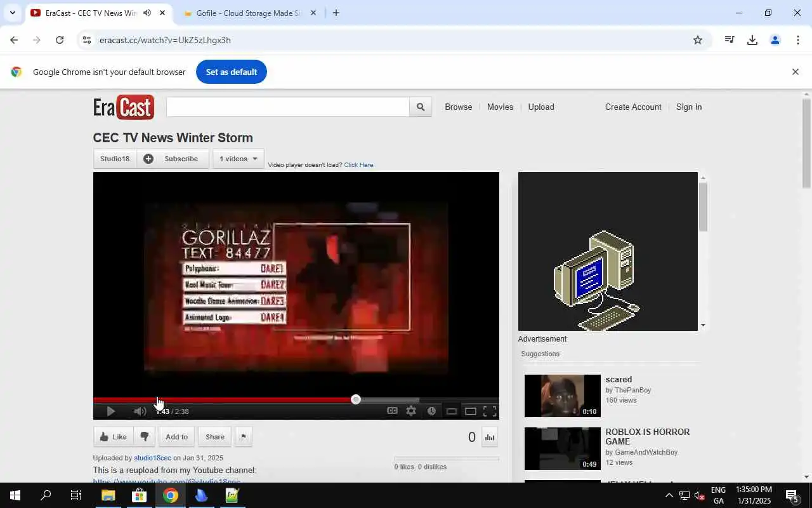812x508 pixels.
Task: Open File Explorer from the taskbar
Action: click(x=108, y=496)
